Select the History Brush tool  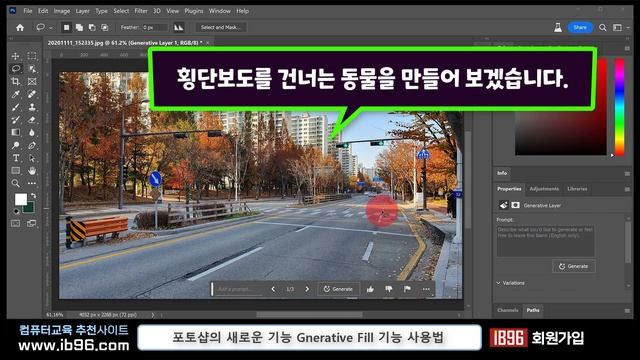coord(16,120)
